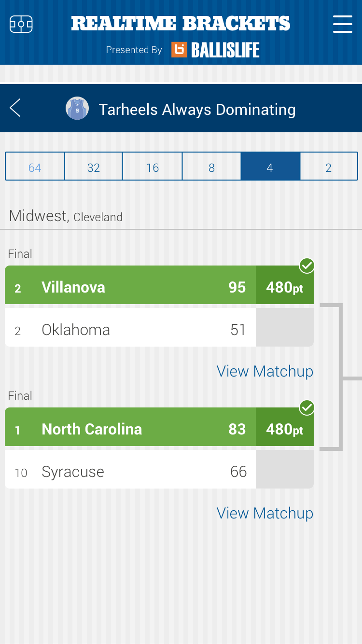Switch to the round of 64 tab
The image size is (362, 644).
pyautogui.click(x=35, y=167)
